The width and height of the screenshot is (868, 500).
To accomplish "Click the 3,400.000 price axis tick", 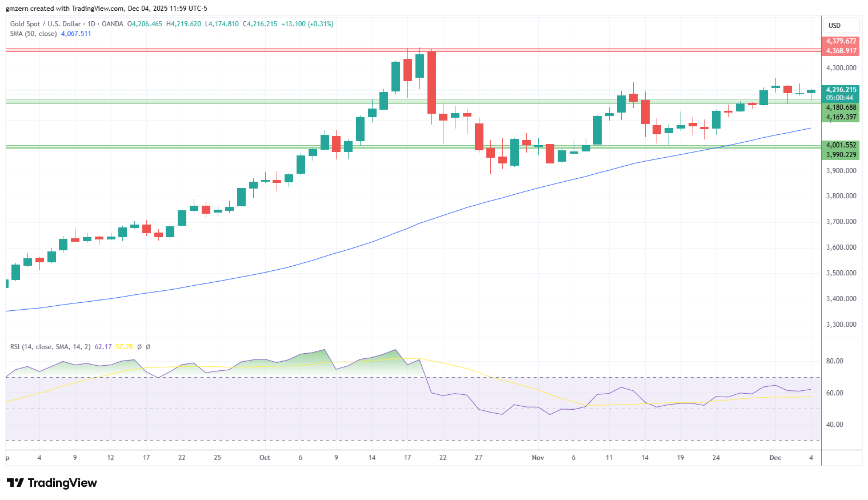I will pos(841,299).
